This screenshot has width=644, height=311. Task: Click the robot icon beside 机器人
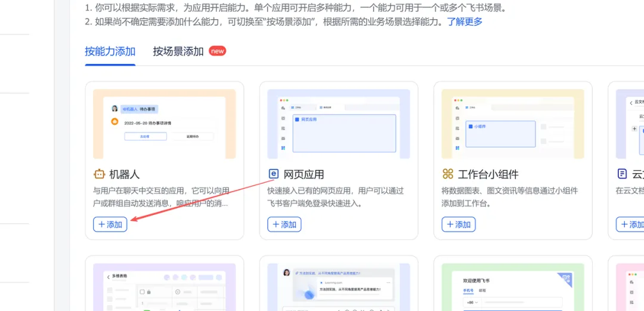[x=100, y=174]
